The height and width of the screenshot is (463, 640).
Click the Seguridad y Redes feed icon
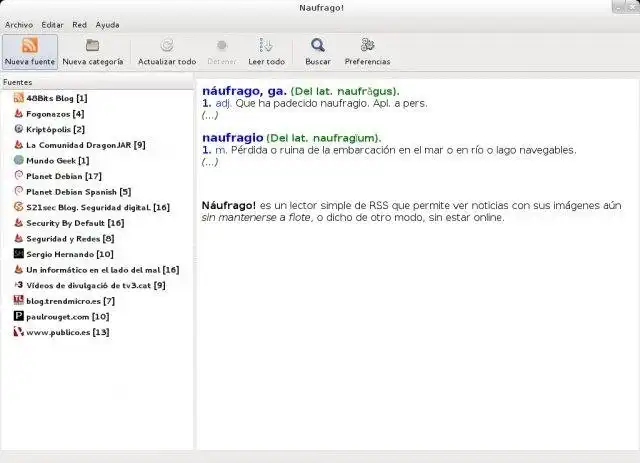pos(19,238)
